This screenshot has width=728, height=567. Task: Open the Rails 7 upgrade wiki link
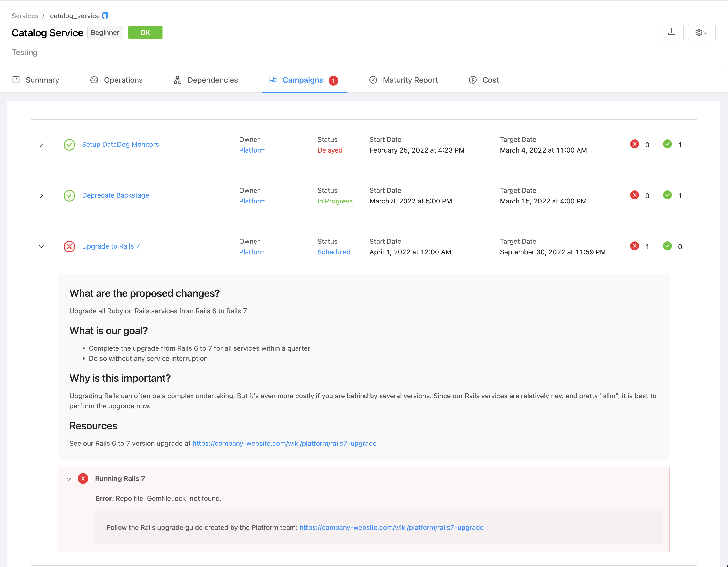click(284, 442)
